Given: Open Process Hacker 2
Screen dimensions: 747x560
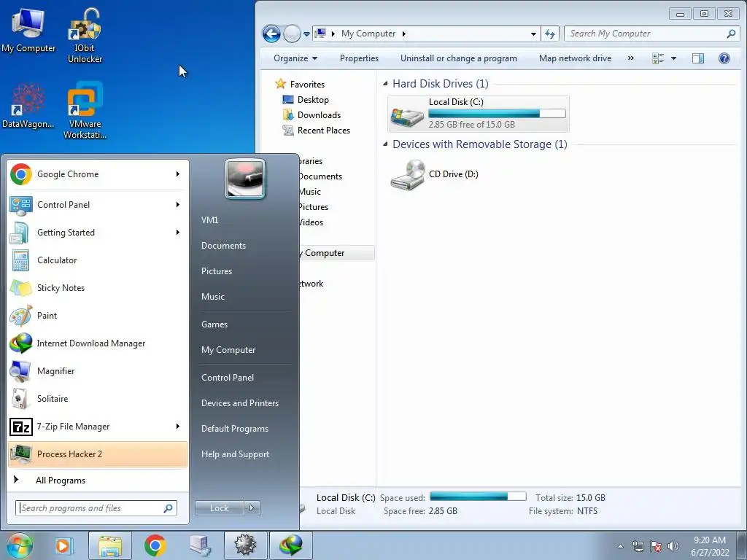Looking at the screenshot, I should pos(98,454).
